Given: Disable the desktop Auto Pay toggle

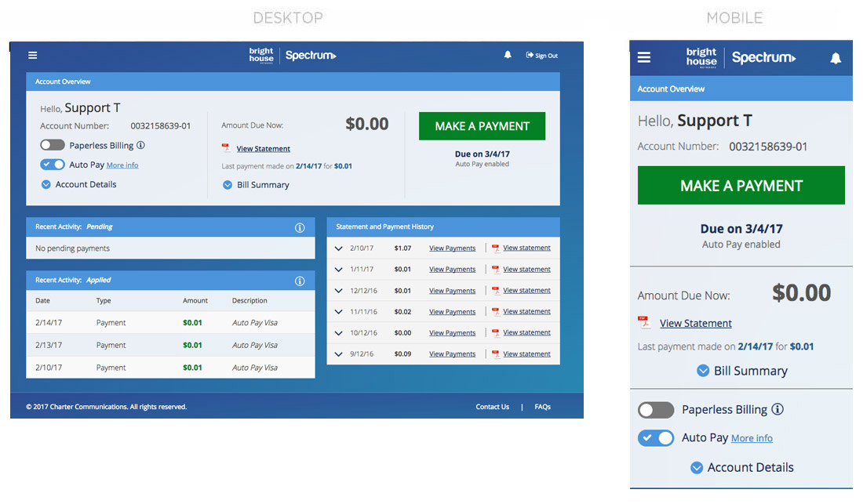Looking at the screenshot, I should (x=53, y=165).
